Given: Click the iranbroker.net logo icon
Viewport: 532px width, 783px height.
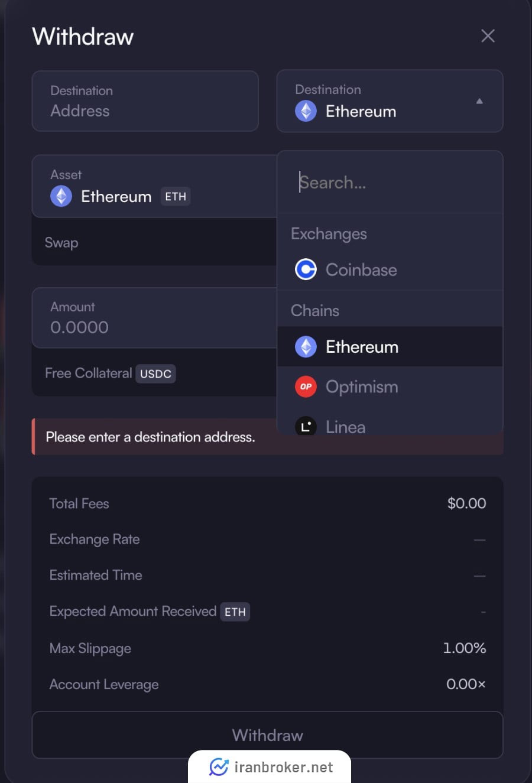Looking at the screenshot, I should pyautogui.click(x=219, y=767).
